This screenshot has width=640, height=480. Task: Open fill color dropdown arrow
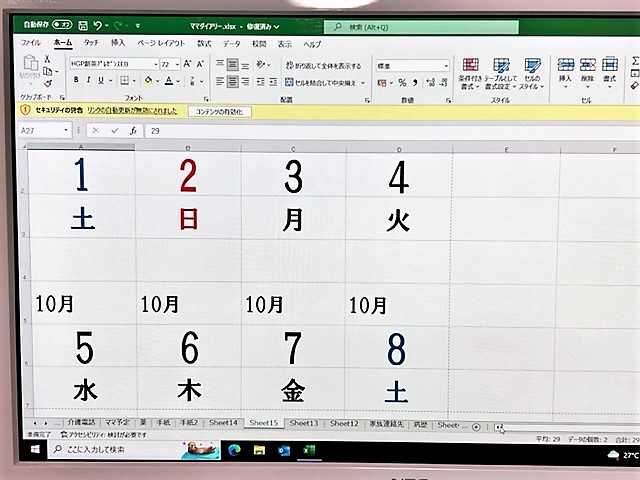click(157, 81)
